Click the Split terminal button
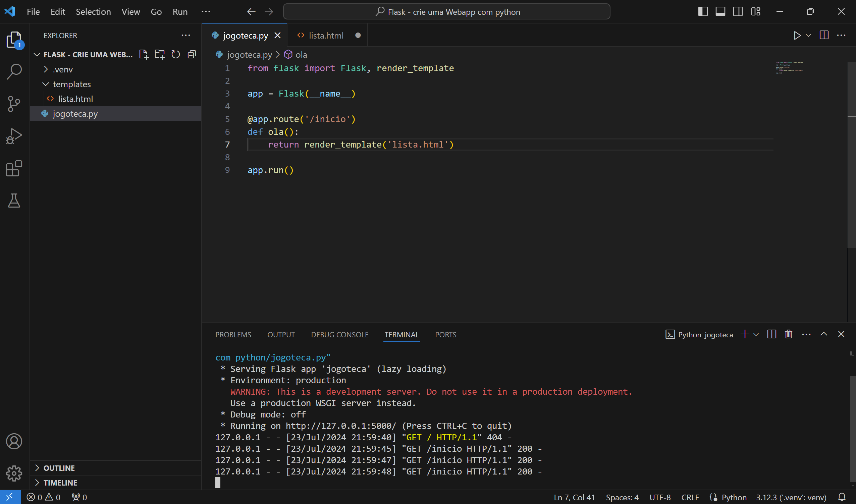The height and width of the screenshot is (504, 856). pos(771,334)
